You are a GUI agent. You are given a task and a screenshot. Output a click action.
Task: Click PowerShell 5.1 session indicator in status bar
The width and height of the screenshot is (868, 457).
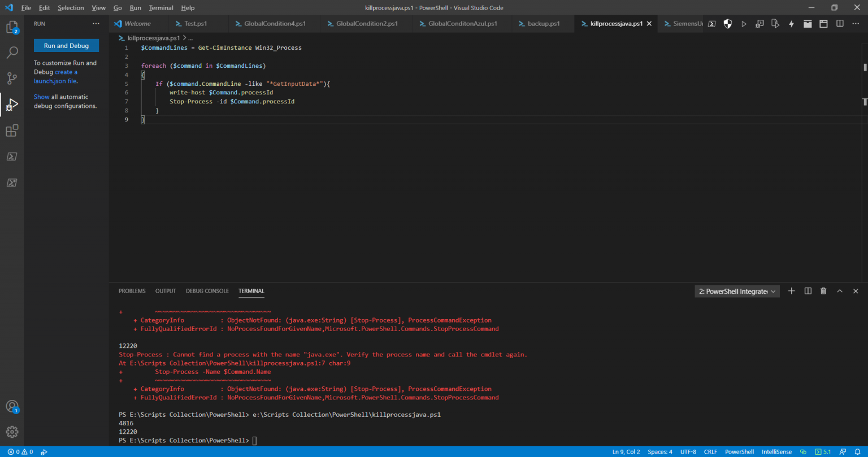pyautogui.click(x=822, y=451)
